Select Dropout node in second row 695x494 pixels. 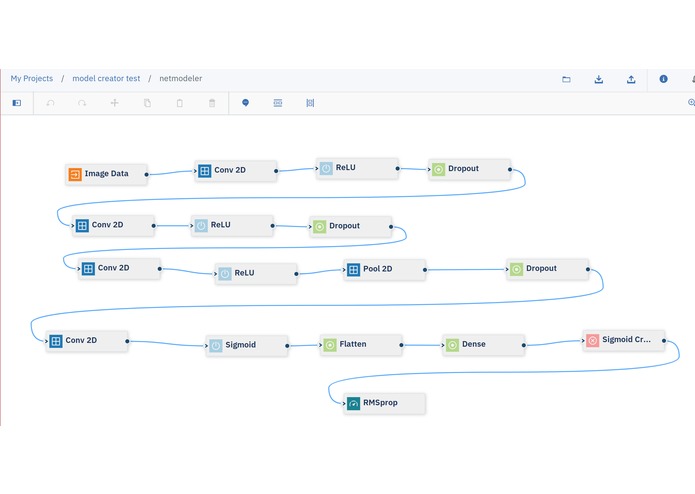coord(351,226)
